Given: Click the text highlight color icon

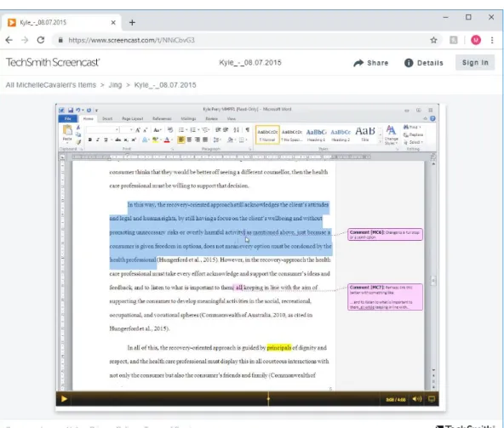Looking at the screenshot, I should click(155, 140).
